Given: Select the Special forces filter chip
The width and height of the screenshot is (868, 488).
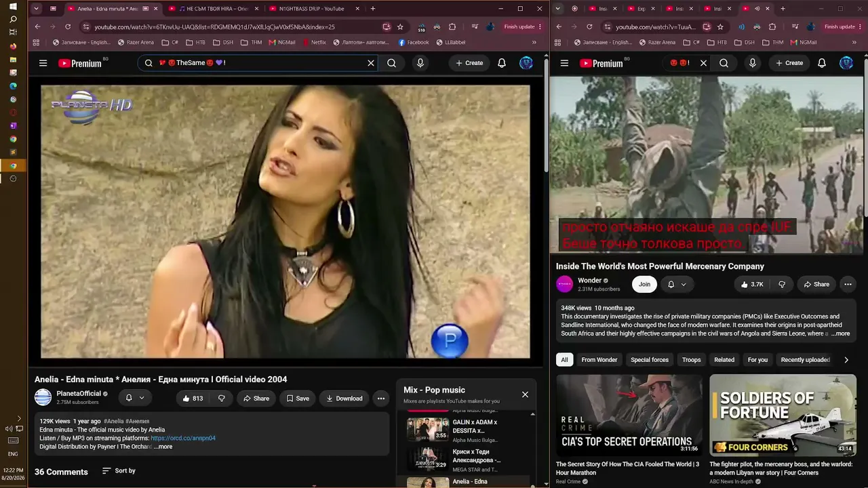Looking at the screenshot, I should (x=650, y=360).
